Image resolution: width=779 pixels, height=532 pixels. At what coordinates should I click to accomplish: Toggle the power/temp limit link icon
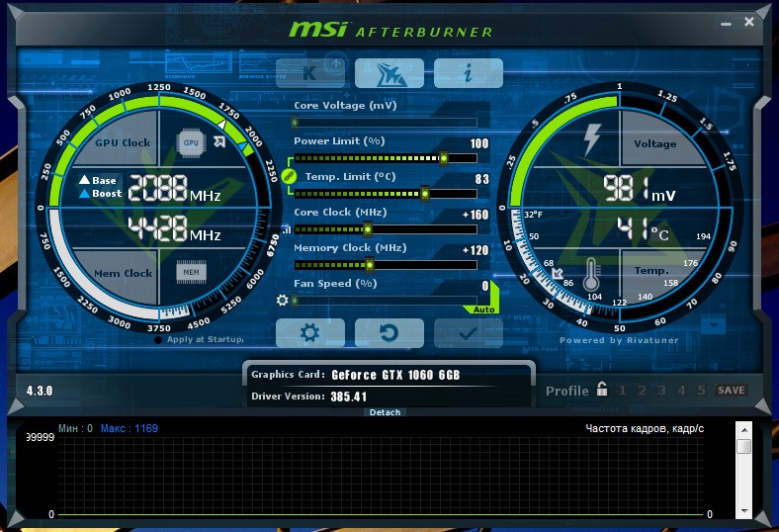pos(289,176)
